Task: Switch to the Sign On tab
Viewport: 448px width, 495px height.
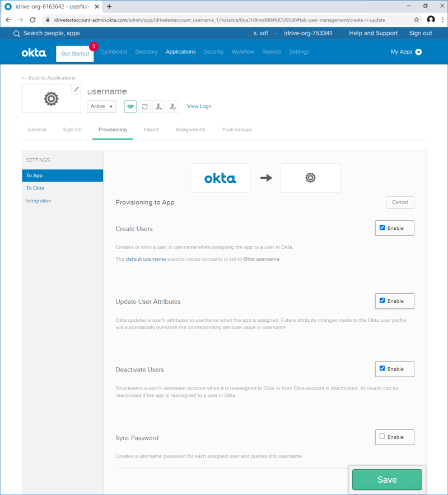Action: 72,129
